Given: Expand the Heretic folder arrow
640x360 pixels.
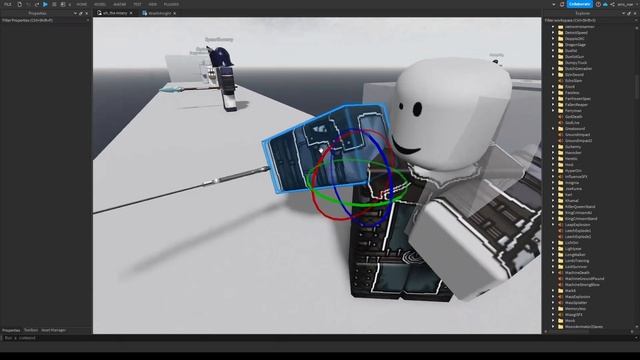Looking at the screenshot, I should (x=553, y=158).
